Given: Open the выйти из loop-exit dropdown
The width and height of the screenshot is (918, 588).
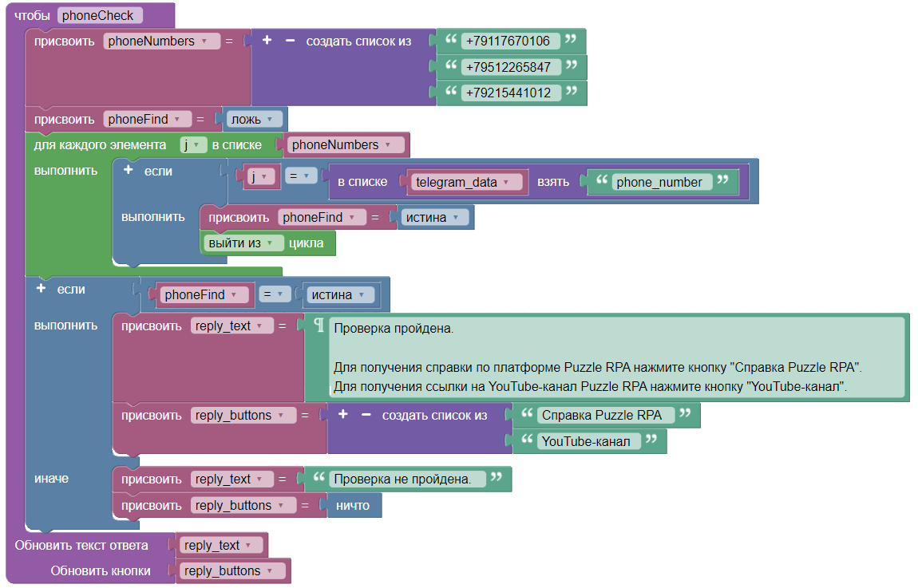Looking at the screenshot, I should click(x=243, y=243).
